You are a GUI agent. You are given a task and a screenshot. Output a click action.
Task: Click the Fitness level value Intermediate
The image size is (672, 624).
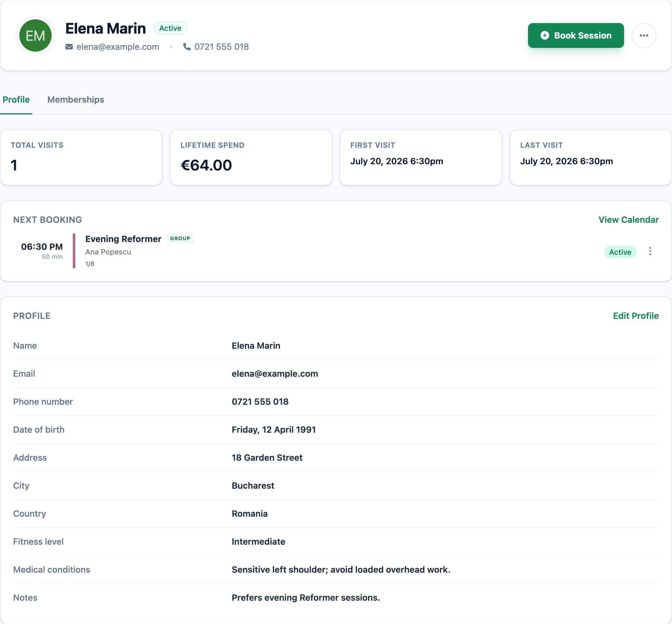[x=258, y=542]
